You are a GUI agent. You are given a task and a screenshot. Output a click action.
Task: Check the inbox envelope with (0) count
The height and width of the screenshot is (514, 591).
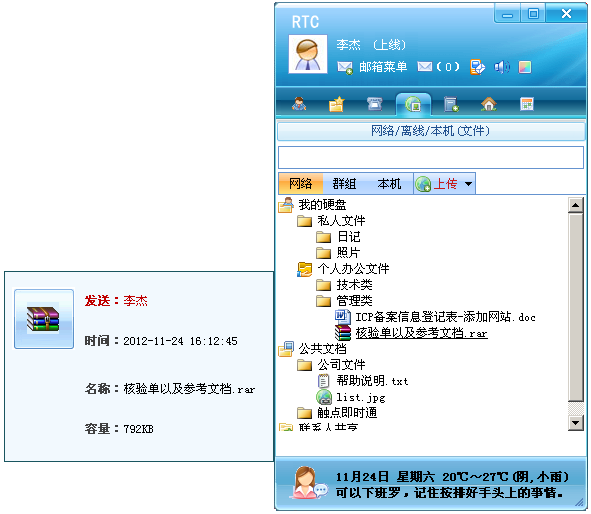(x=439, y=67)
